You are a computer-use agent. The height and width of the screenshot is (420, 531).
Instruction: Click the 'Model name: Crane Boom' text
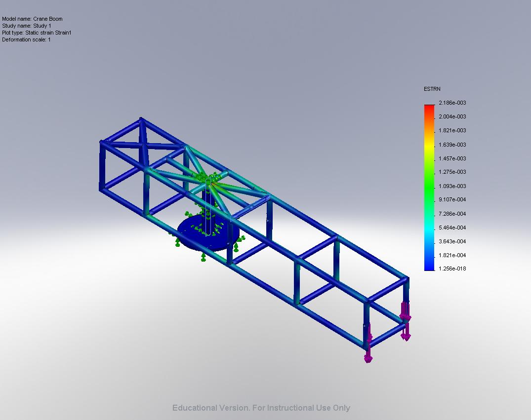[32, 19]
